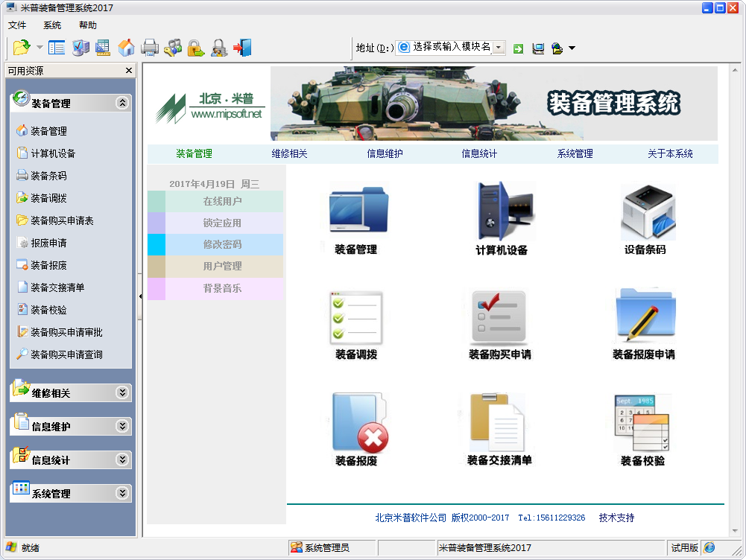Screen dimensions: 746x560
Task: Select 装备交接清单 sidebar item
Action: coord(57,287)
